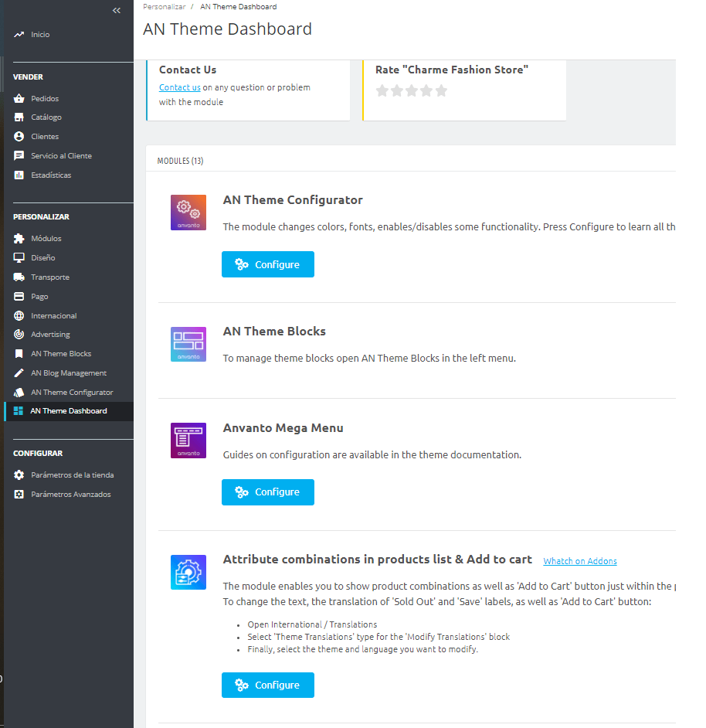The width and height of the screenshot is (706, 728).
Task: Click the Servicio al Cliente chat icon
Action: pyautogui.click(x=19, y=155)
